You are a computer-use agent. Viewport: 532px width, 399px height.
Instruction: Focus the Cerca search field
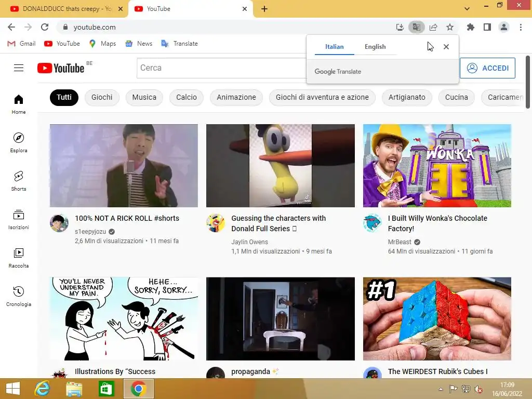coord(221,68)
